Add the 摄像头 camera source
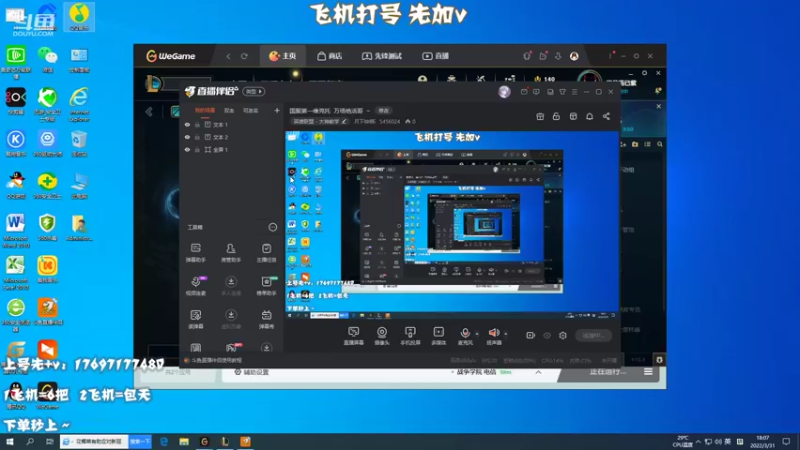 382,336
